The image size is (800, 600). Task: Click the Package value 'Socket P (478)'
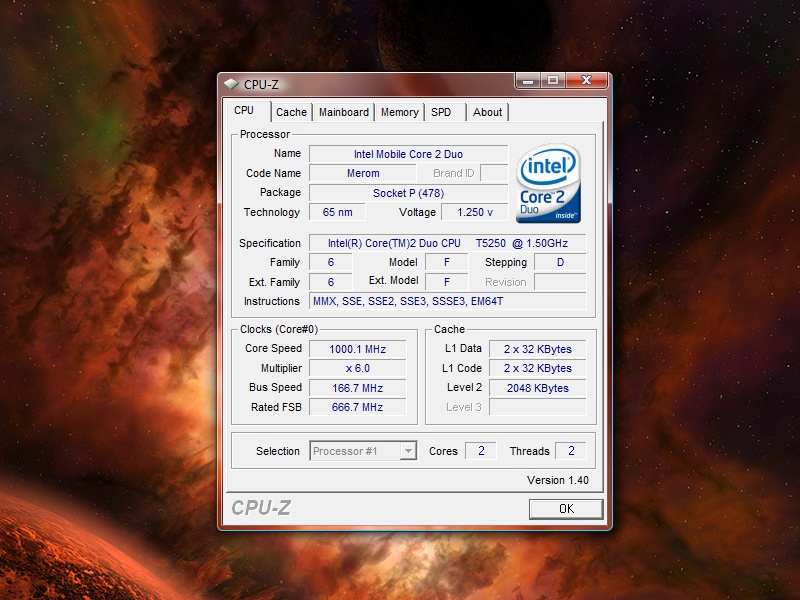408,193
